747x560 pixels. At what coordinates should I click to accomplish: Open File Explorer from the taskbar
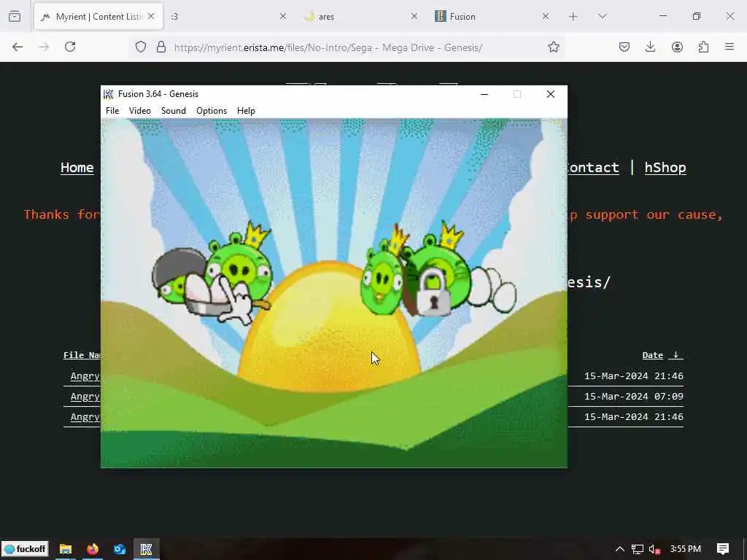tap(65, 549)
